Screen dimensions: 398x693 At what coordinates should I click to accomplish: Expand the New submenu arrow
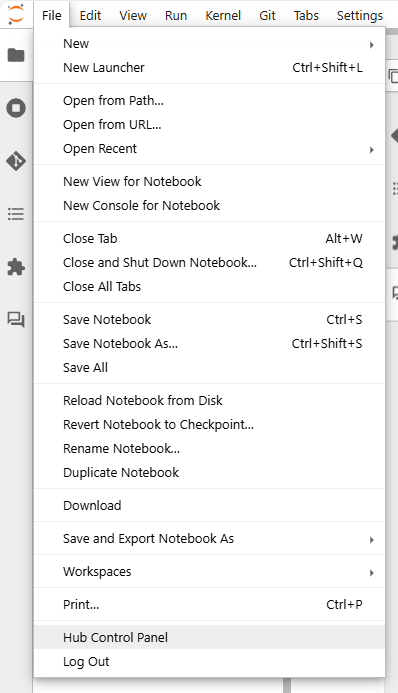pos(371,45)
